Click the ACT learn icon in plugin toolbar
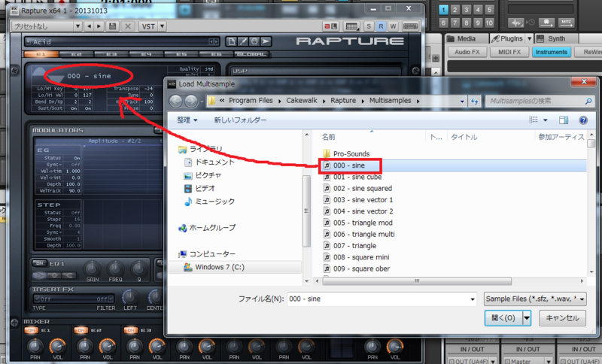602x364 pixels. tap(330, 26)
